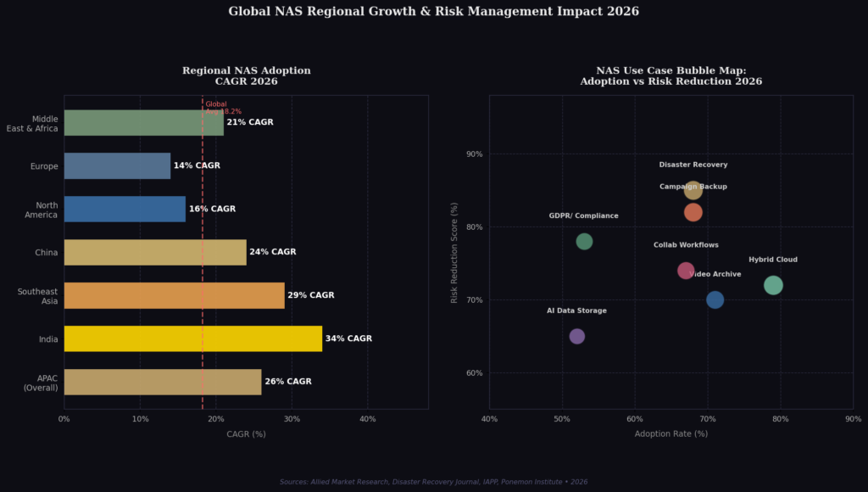This screenshot has width=868, height=492.
Task: Click the 'India' axis label
Action: (48, 339)
